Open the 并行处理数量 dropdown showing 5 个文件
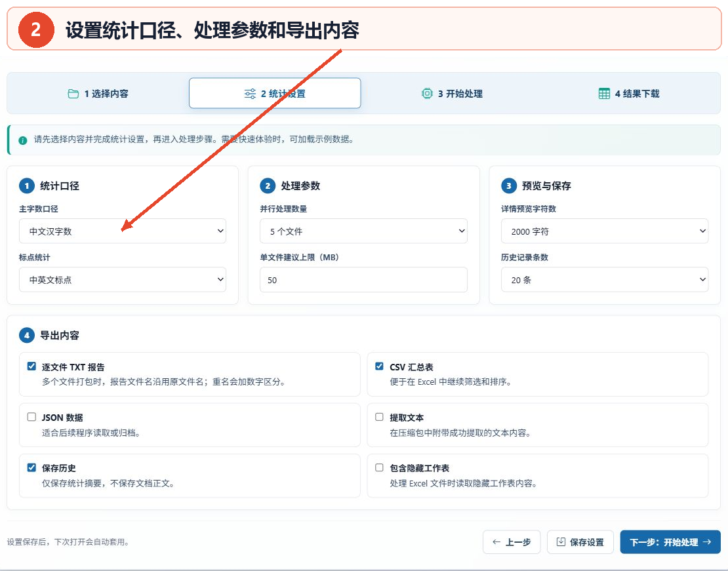728x571 pixels. point(363,231)
